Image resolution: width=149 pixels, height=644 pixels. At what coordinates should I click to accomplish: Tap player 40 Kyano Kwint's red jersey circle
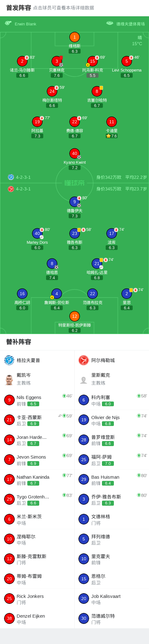pos(74,153)
